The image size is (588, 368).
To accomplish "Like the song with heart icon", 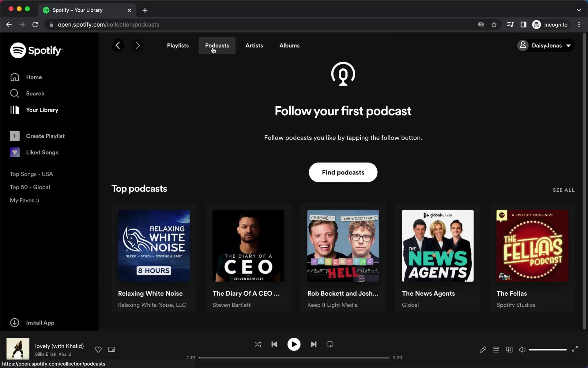I will click(x=98, y=349).
